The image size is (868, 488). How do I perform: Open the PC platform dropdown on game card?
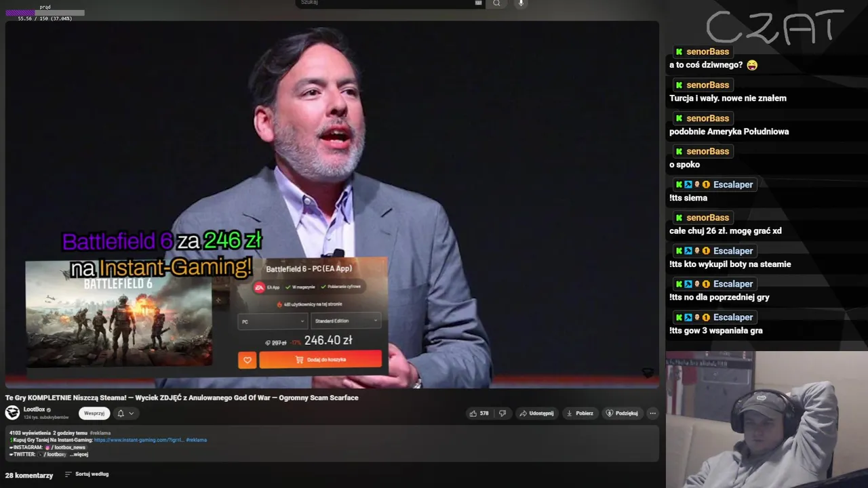pos(273,321)
